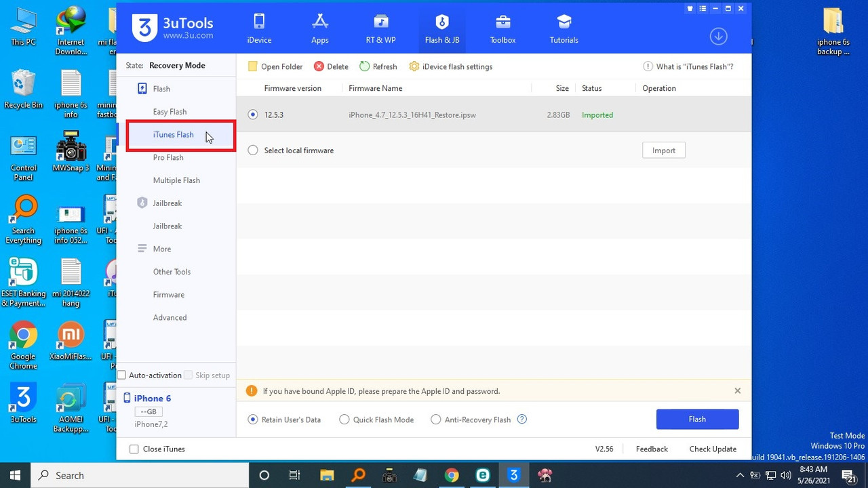Click the Windows Start button

[x=16, y=475]
